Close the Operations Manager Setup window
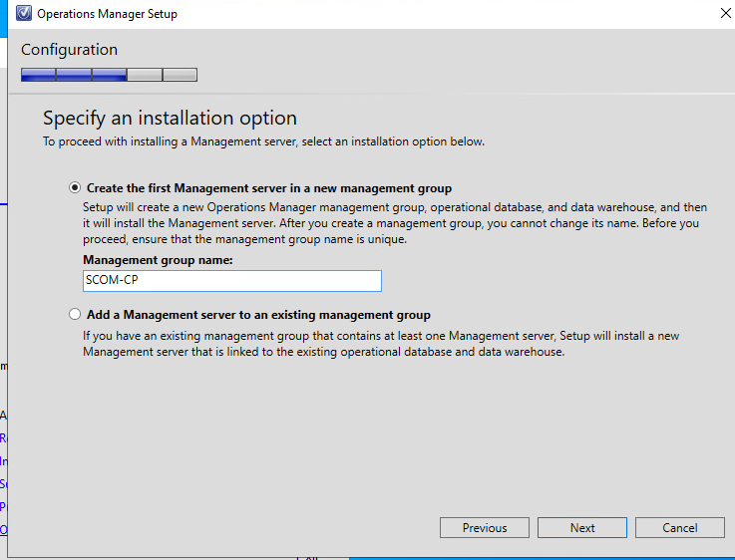735x560 pixels. [x=726, y=13]
